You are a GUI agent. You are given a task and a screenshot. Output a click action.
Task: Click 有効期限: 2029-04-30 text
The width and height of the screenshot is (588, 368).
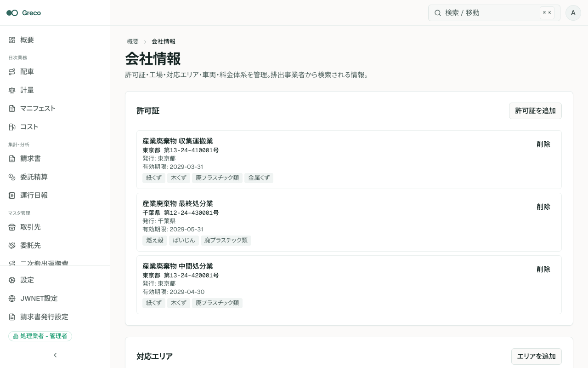pyautogui.click(x=174, y=292)
